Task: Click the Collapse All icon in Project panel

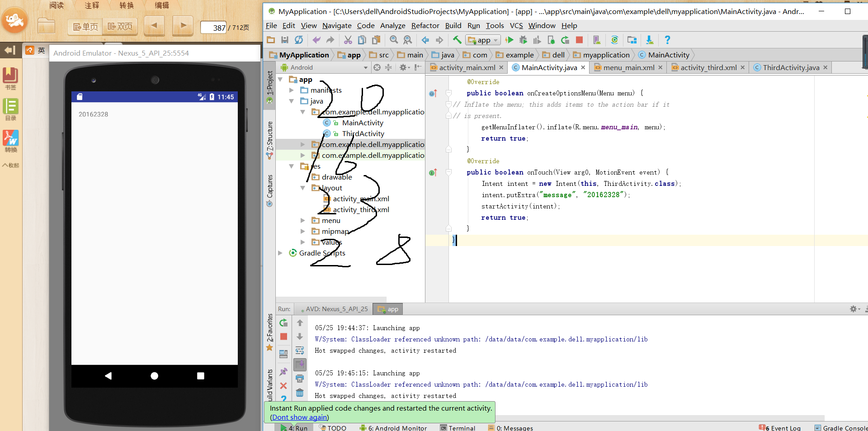Action: tap(388, 67)
